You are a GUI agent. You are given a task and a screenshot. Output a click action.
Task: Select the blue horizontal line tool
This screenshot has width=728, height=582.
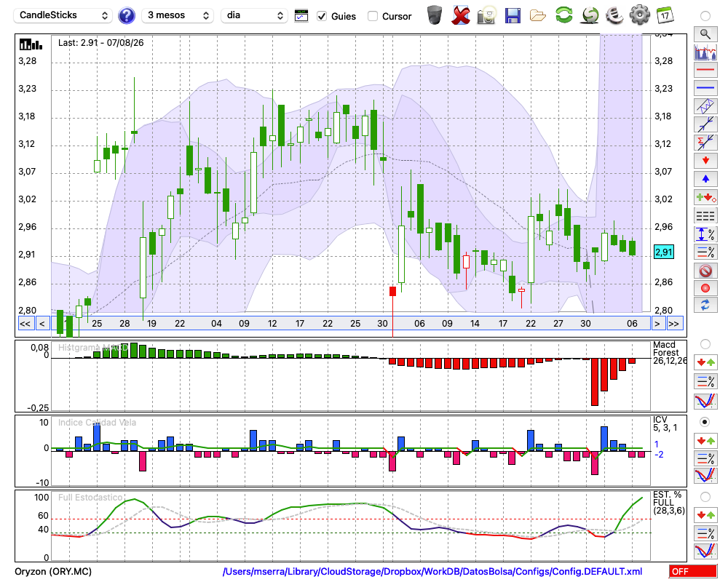click(705, 88)
